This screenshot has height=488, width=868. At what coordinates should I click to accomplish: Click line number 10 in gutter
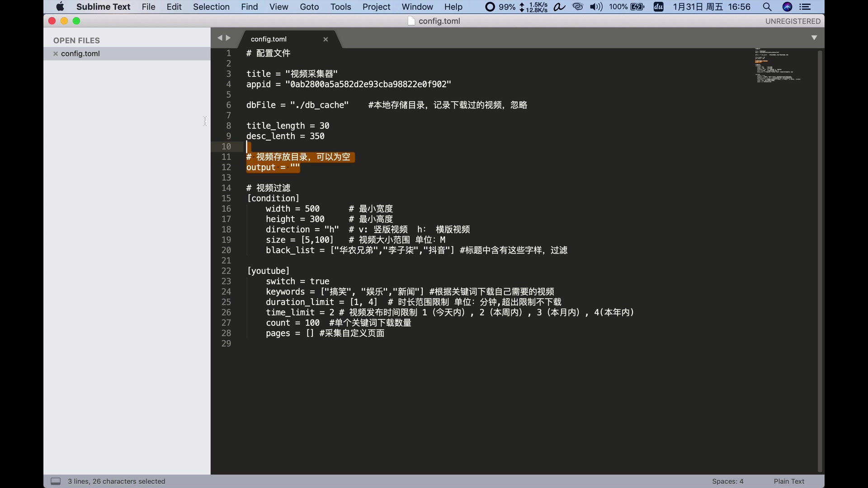pyautogui.click(x=226, y=146)
